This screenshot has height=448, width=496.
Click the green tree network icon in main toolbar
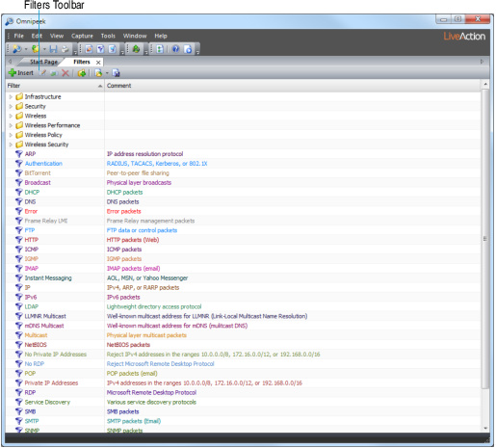tap(136, 49)
